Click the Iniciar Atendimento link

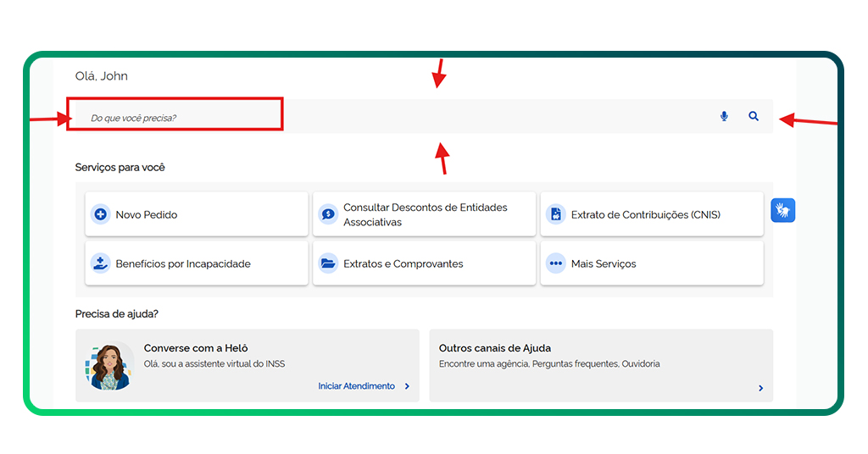(357, 386)
